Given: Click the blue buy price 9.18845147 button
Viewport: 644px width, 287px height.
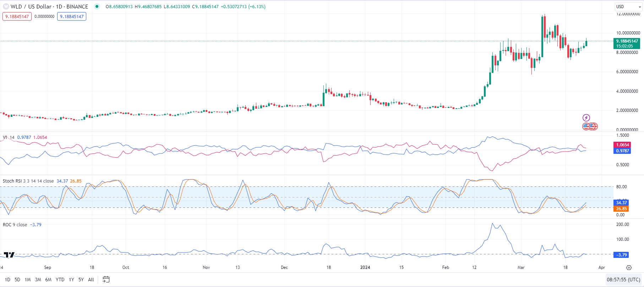Looking at the screenshot, I should [72, 16].
